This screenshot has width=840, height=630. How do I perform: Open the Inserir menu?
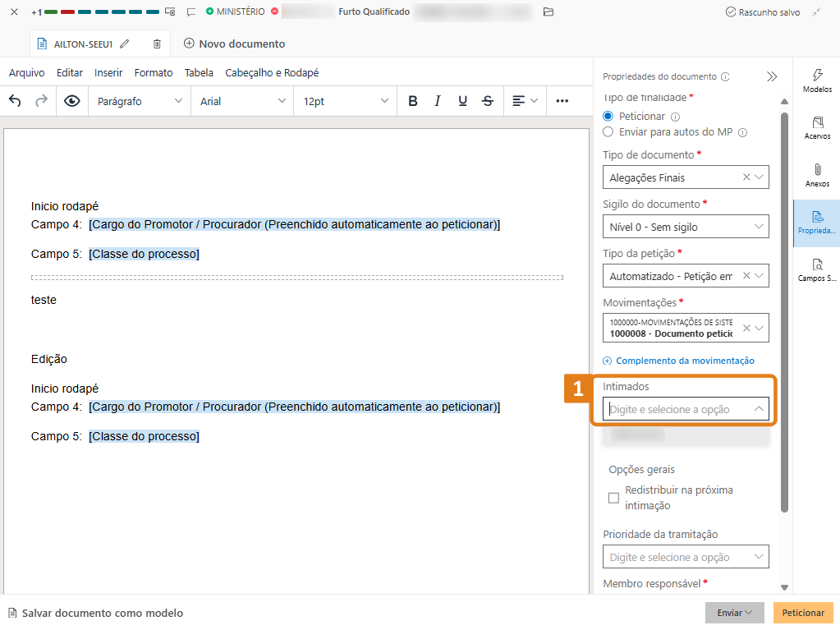coord(108,73)
